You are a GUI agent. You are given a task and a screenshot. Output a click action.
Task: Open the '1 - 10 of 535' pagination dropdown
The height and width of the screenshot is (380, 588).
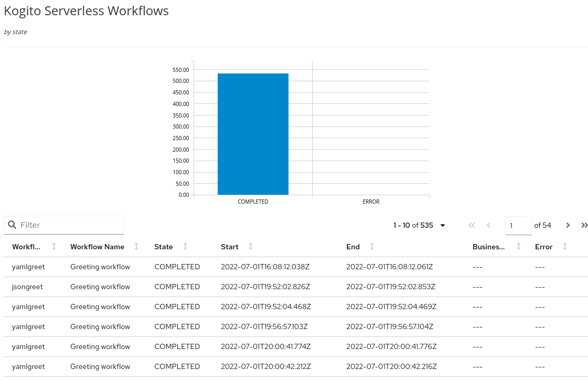(x=442, y=225)
